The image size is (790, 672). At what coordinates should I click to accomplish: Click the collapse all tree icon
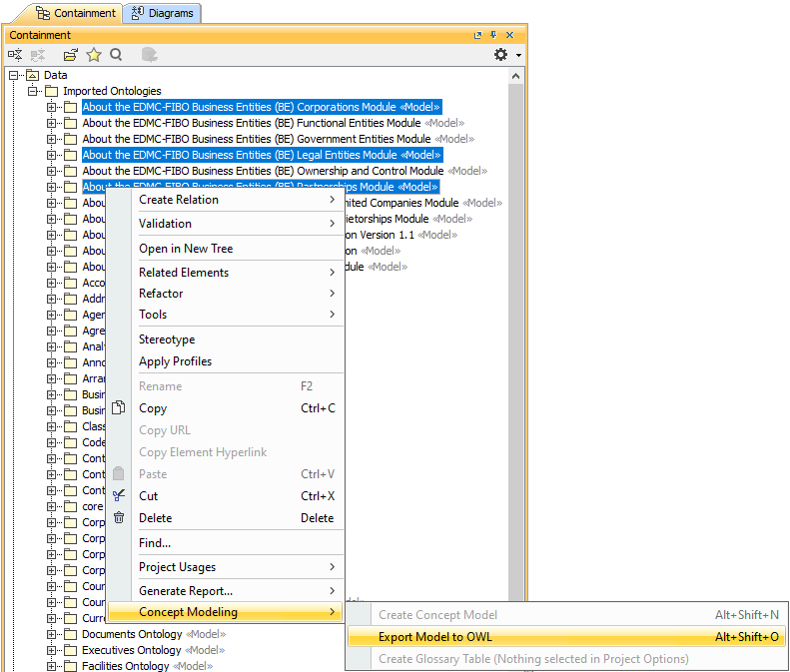(x=16, y=55)
